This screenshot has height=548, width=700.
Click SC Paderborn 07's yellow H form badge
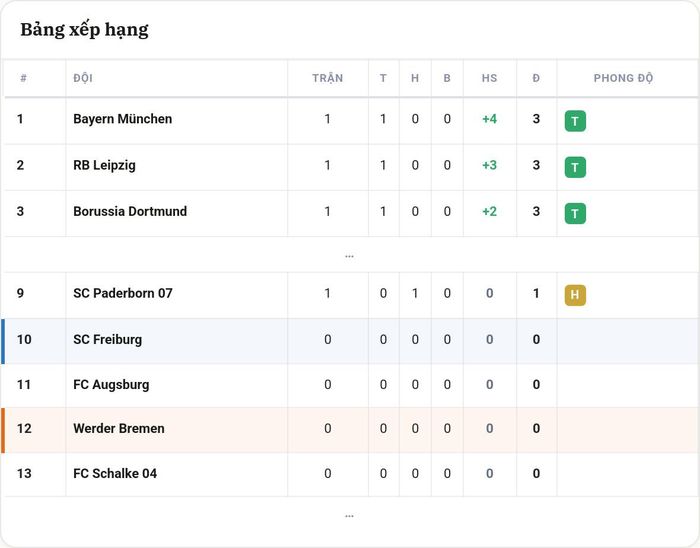(x=575, y=295)
